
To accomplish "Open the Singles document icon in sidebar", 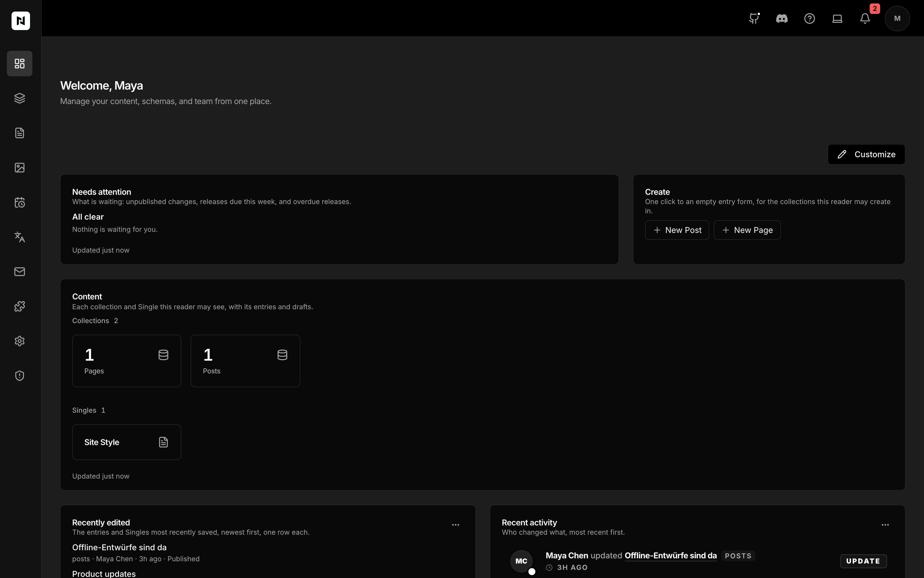I will [19, 133].
